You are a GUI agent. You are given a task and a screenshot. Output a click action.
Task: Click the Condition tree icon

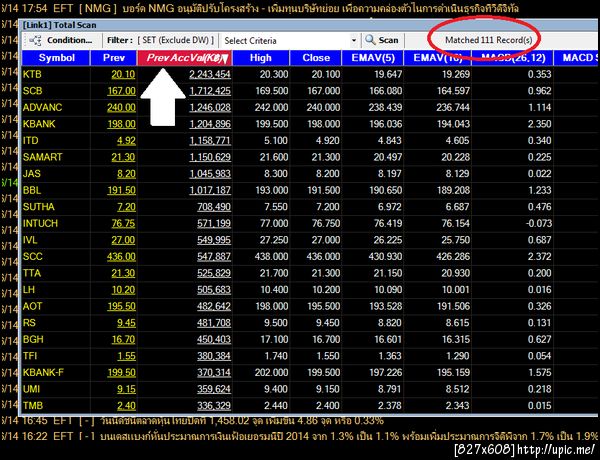point(35,40)
